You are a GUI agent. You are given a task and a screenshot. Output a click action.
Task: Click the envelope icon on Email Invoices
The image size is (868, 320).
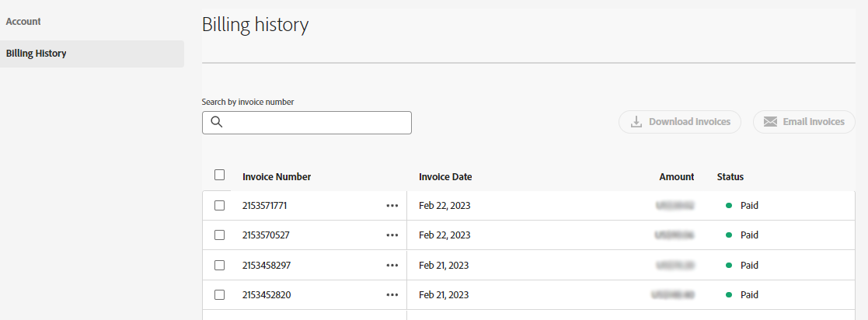tap(770, 122)
